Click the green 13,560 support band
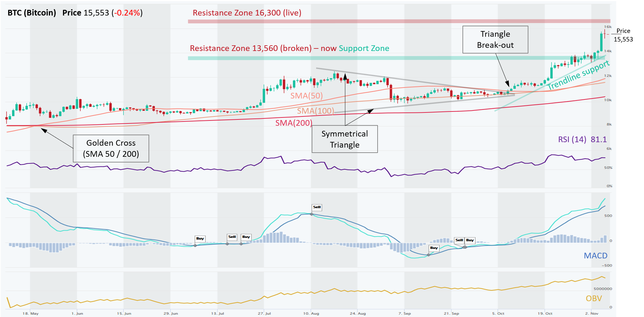Screen dimensions: 644x317 396,58
